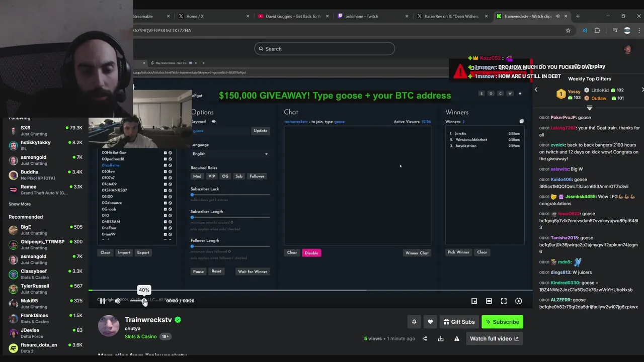Click the clip progress bar
This screenshot has width=644, height=362.
tap(310, 291)
